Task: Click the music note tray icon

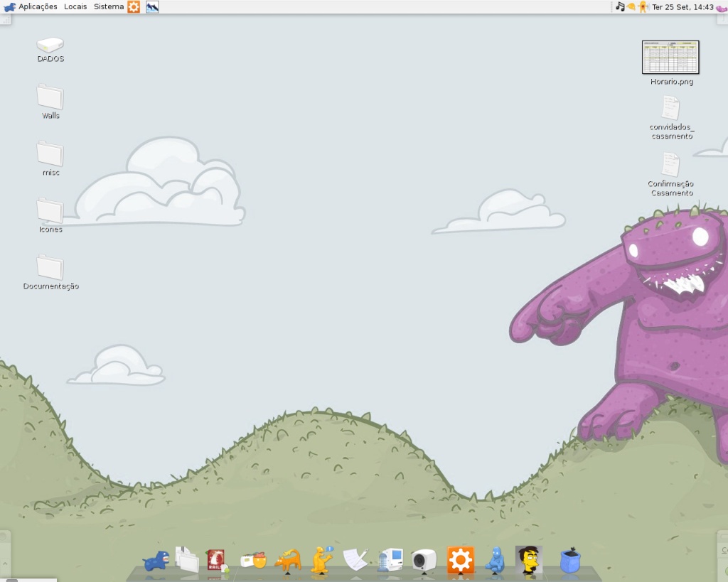Action: [620, 6]
